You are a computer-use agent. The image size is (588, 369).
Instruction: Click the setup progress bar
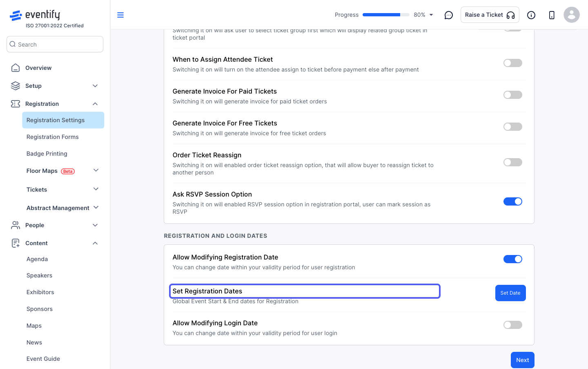pyautogui.click(x=386, y=15)
